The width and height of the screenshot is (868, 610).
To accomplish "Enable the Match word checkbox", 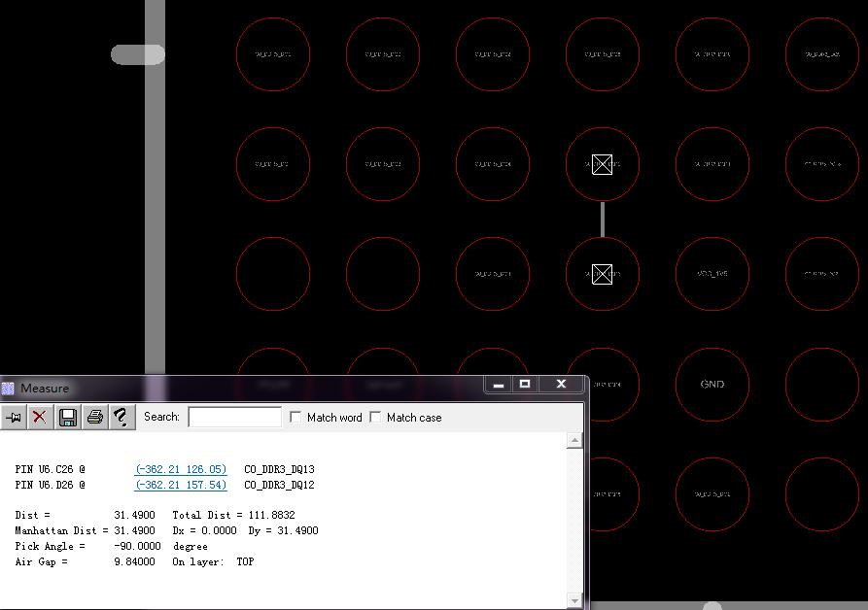I will point(295,417).
